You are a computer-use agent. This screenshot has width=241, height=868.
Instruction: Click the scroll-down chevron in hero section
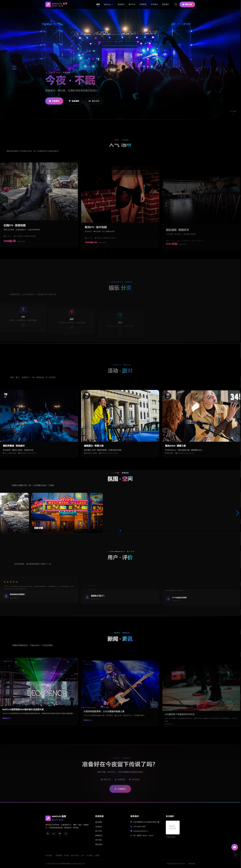(233, 114)
